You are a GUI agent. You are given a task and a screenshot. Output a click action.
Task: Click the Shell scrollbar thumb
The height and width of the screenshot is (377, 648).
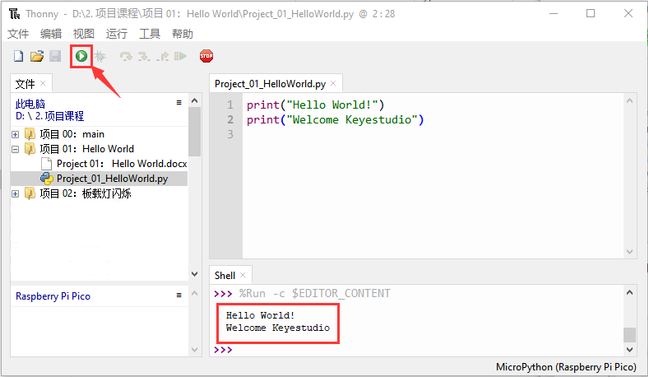click(629, 335)
